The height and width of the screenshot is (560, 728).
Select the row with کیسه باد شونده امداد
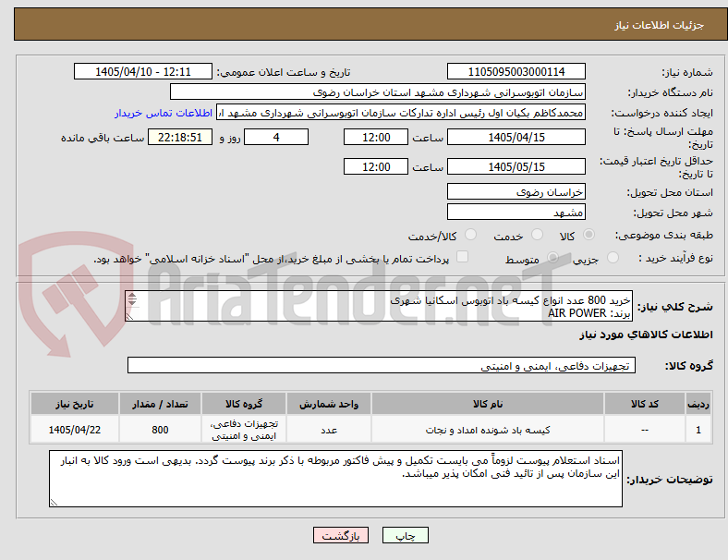pos(370,430)
